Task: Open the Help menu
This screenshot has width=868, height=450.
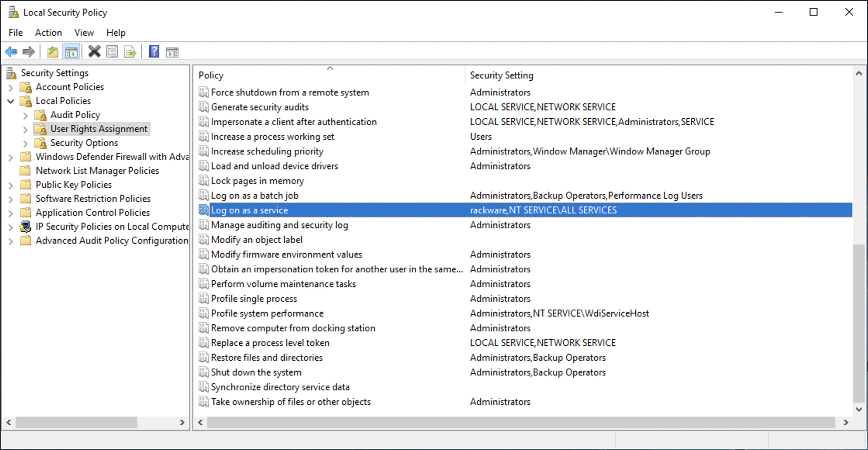Action: click(x=116, y=33)
